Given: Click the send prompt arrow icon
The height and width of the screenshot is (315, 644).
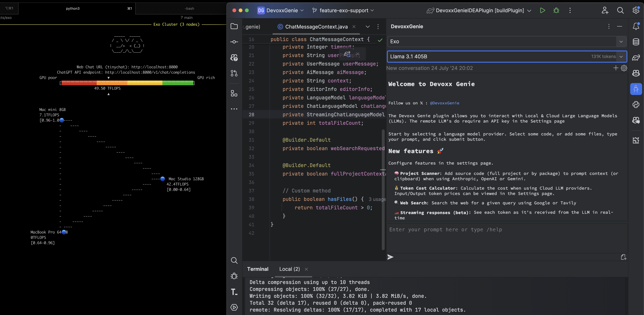Looking at the screenshot, I should tap(390, 257).
